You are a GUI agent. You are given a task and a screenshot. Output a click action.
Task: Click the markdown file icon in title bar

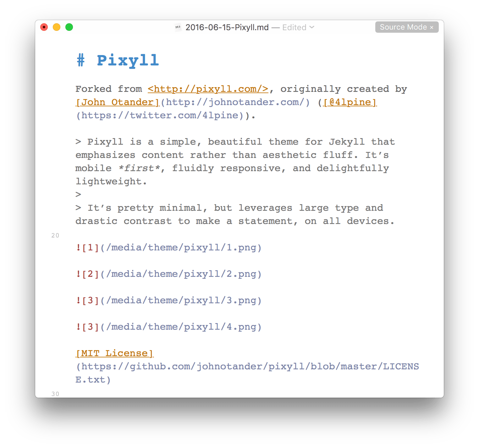tap(178, 27)
